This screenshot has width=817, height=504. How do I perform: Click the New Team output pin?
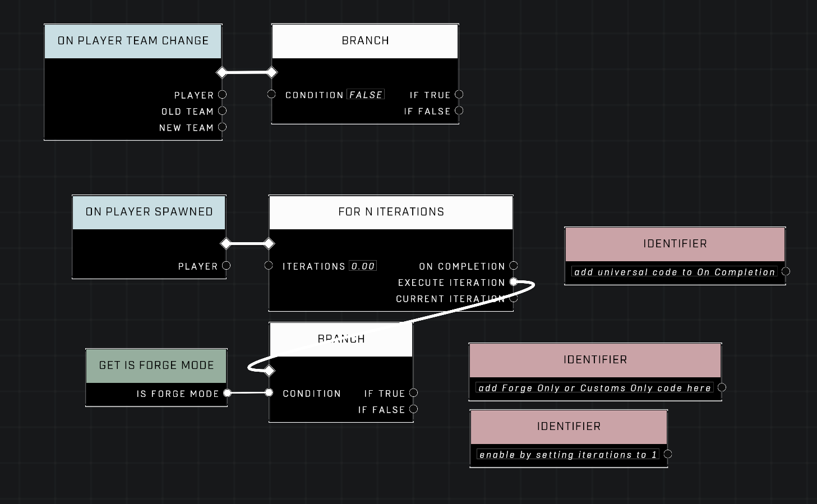pyautogui.click(x=222, y=127)
